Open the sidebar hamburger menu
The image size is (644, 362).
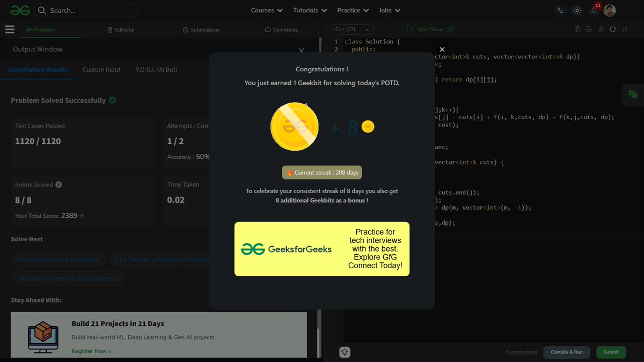(10, 29)
